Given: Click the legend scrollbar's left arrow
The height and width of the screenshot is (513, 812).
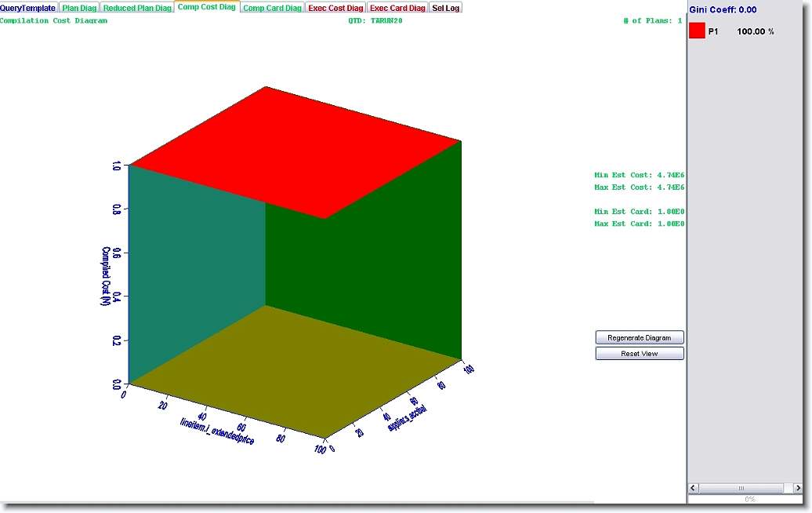Looking at the screenshot, I should pyautogui.click(x=694, y=488).
